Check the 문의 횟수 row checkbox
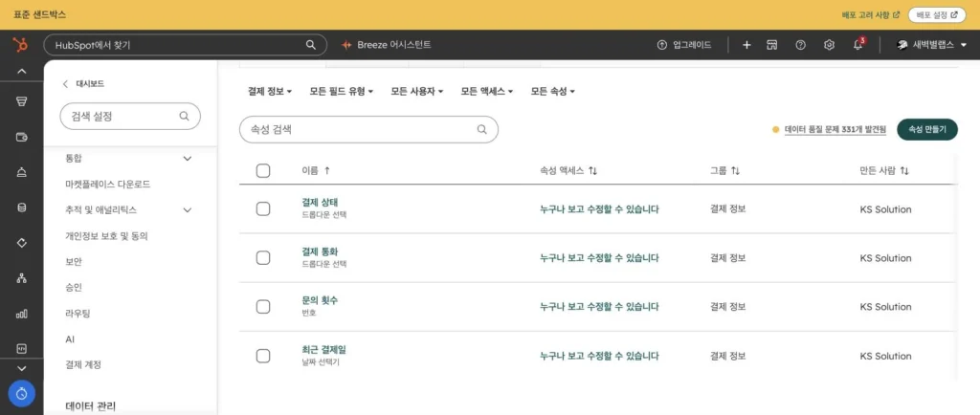 (x=263, y=306)
